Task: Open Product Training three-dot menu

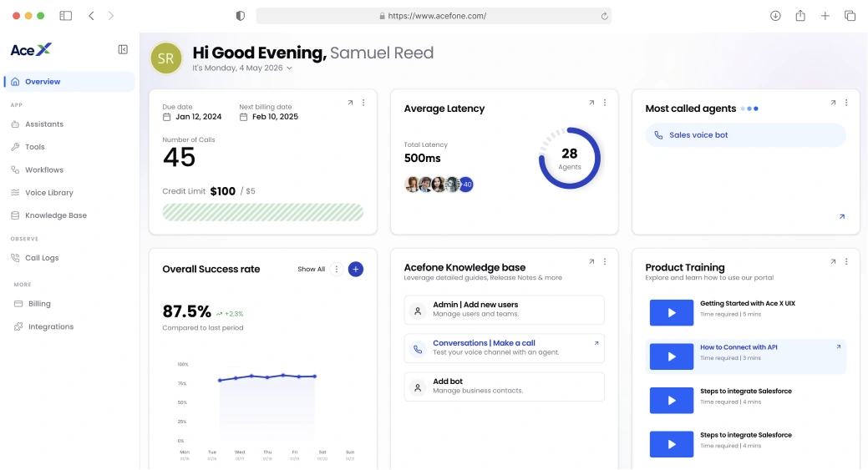Action: click(x=846, y=262)
